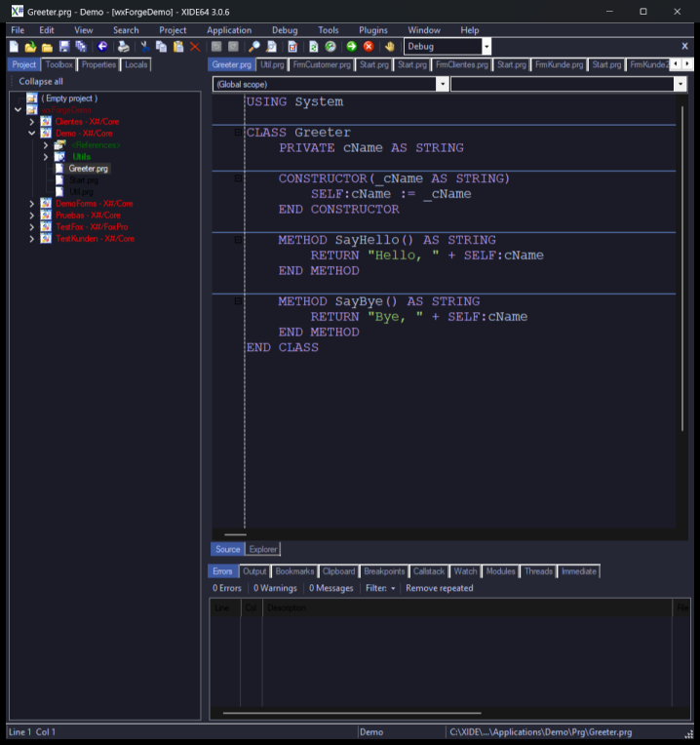Expand the DemoForms - X#/Core node
700x745 pixels.
pos(32,204)
